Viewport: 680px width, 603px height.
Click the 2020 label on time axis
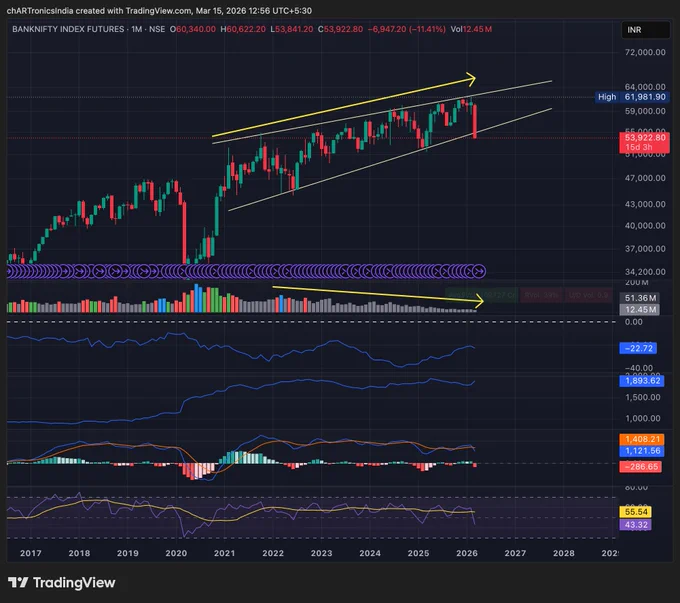pos(176,553)
